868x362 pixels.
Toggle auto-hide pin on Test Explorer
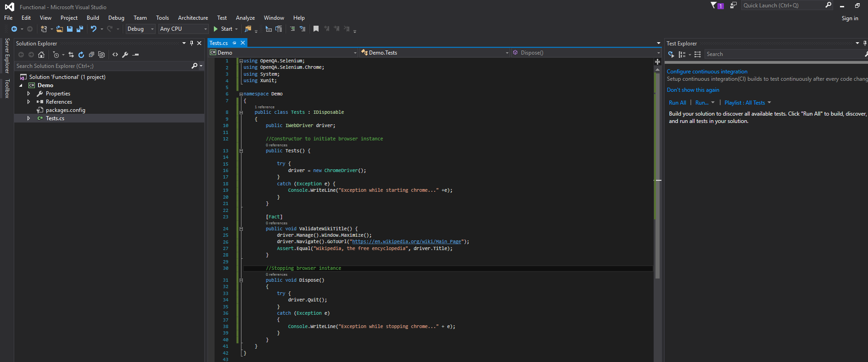tap(865, 43)
